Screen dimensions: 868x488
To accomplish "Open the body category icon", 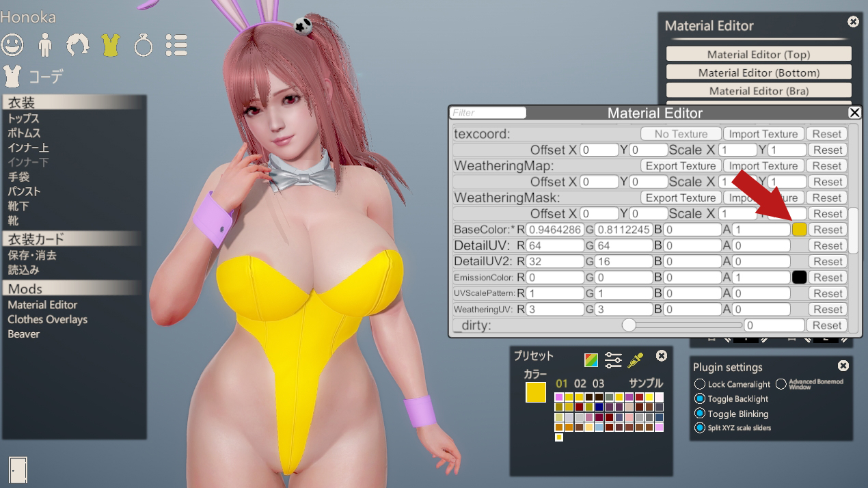I will pyautogui.click(x=45, y=45).
